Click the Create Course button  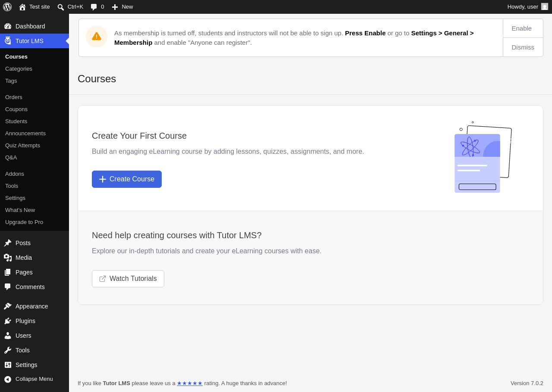[127, 179]
